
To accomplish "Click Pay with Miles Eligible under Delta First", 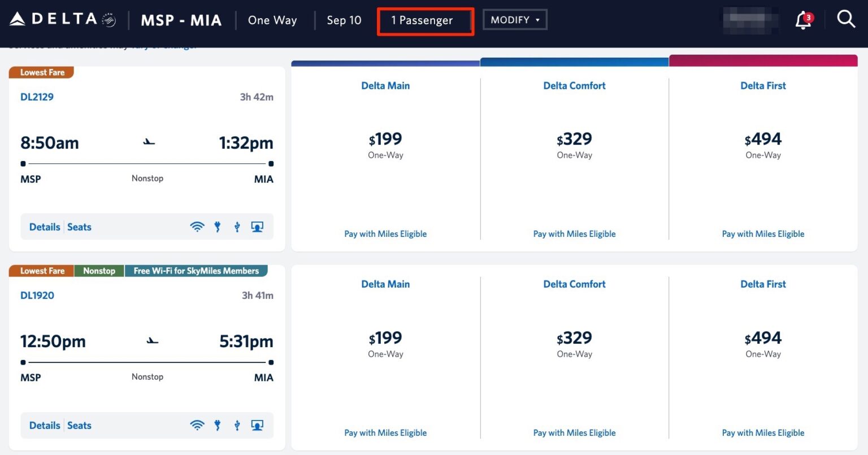I will pyautogui.click(x=763, y=233).
